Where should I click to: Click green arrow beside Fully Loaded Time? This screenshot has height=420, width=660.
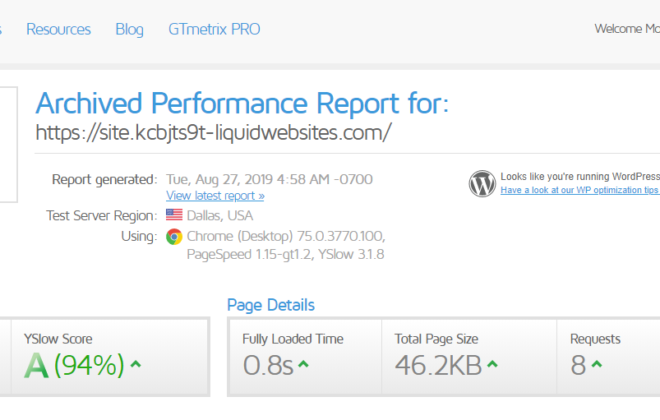tap(303, 364)
